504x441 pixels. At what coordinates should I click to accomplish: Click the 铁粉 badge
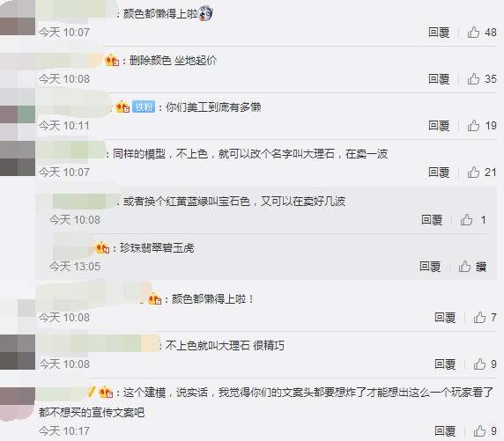tap(144, 107)
